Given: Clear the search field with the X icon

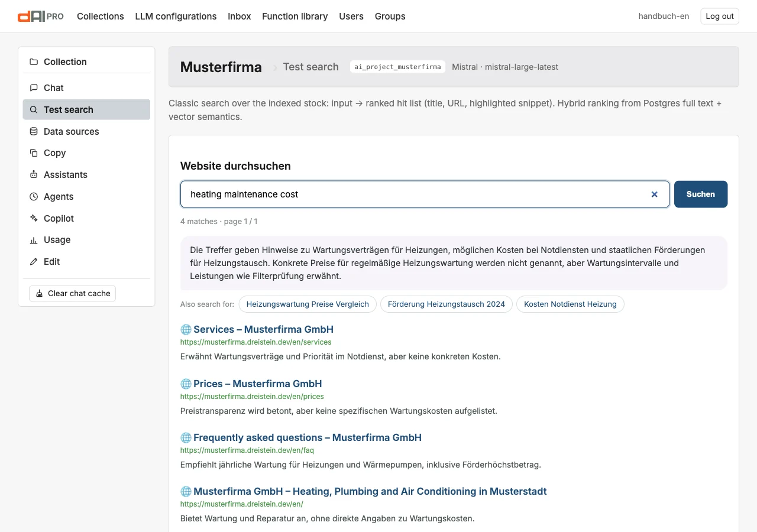Looking at the screenshot, I should 655,194.
